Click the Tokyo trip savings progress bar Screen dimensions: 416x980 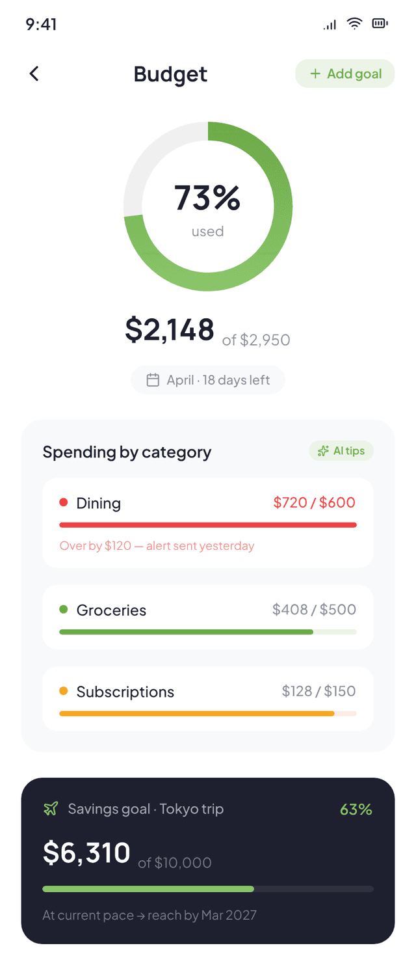click(x=208, y=888)
